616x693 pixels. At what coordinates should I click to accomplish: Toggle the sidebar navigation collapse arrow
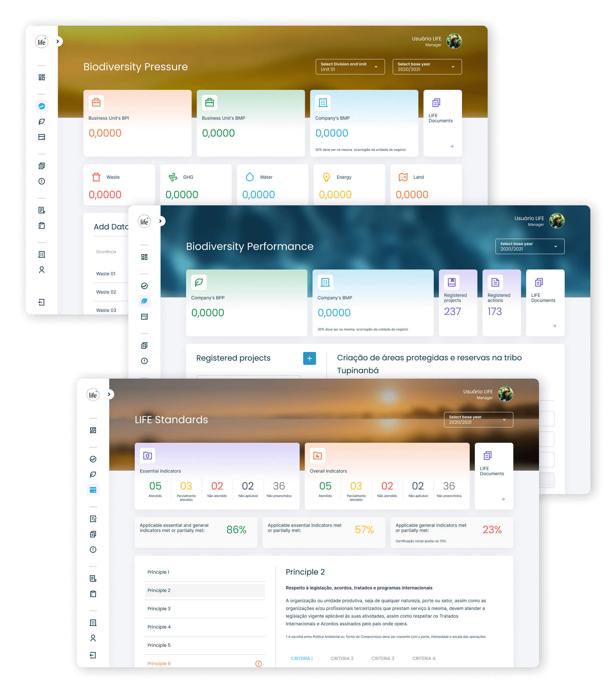58,41
